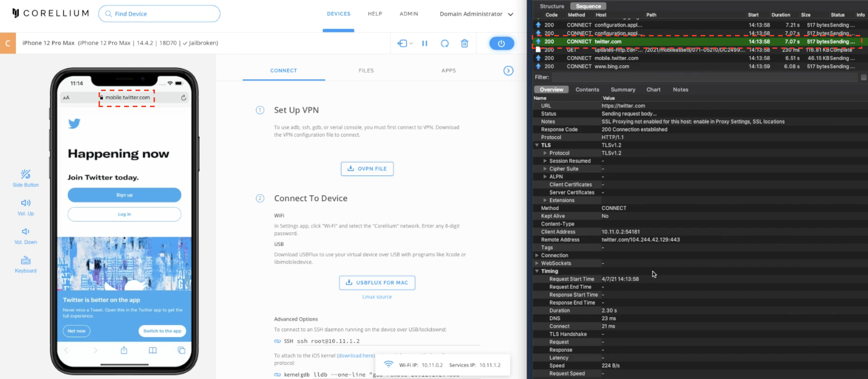
Task: Tap Not now on Twitter banner
Action: (76, 331)
